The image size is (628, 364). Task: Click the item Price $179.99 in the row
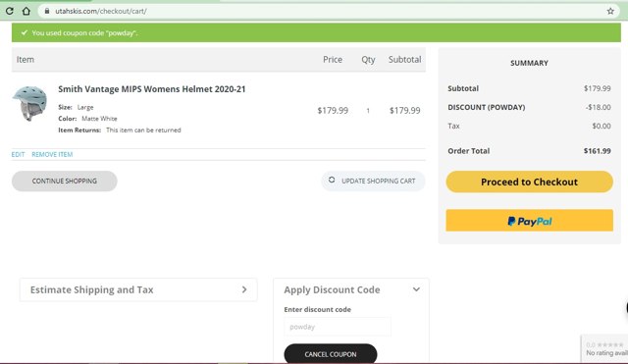click(x=333, y=111)
